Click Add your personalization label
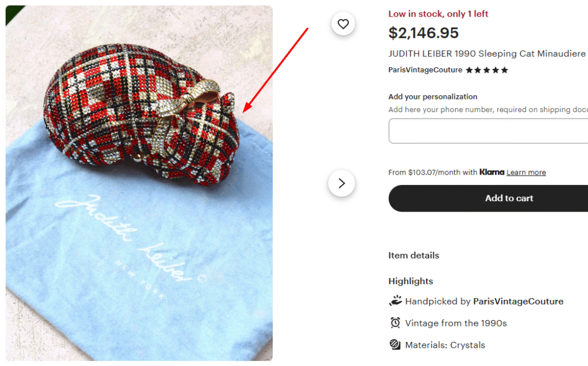 pos(433,97)
